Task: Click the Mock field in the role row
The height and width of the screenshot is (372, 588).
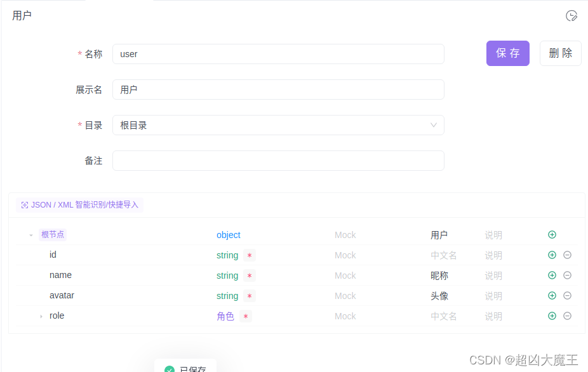Action: pos(345,316)
